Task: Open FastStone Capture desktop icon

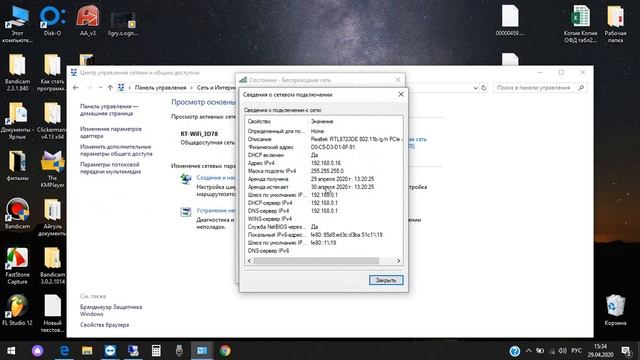Action: click(x=17, y=266)
